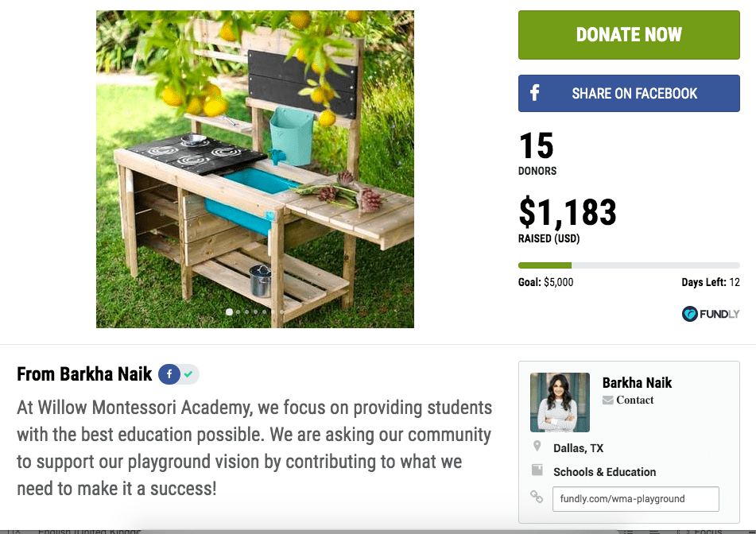Click the first carousel dot to show slide one

tap(230, 311)
